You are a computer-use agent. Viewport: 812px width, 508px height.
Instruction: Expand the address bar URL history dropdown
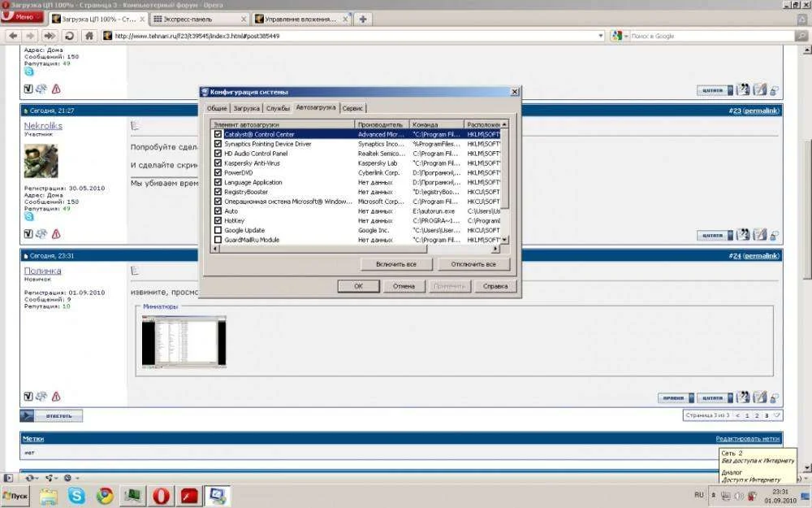tap(600, 36)
